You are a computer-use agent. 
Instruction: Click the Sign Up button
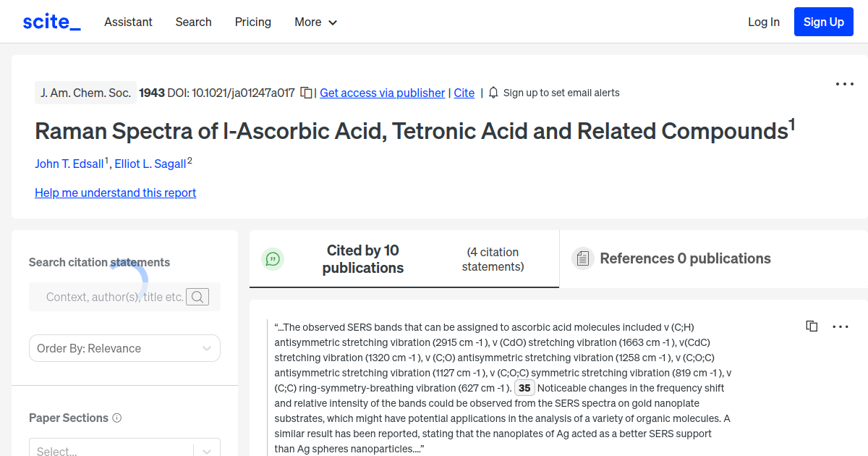coord(823,21)
